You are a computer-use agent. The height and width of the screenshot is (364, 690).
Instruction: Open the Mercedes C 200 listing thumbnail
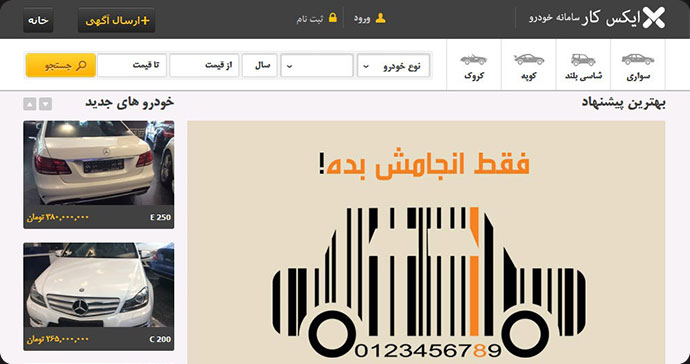pos(99,296)
